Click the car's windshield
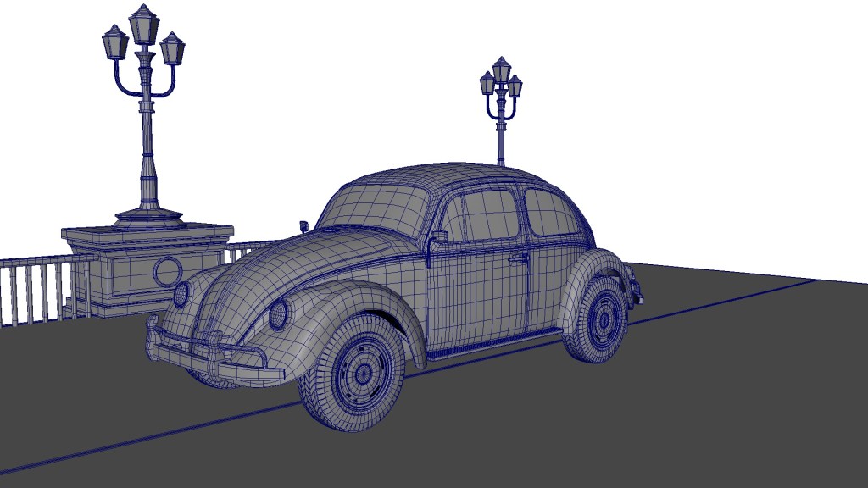This screenshot has width=868, height=488. pos(376,208)
